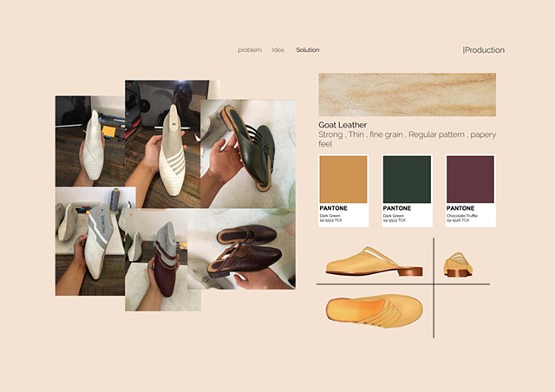The width and height of the screenshot is (555, 392).
Task: Open the top-left white shoe photo
Action: pos(89,140)
